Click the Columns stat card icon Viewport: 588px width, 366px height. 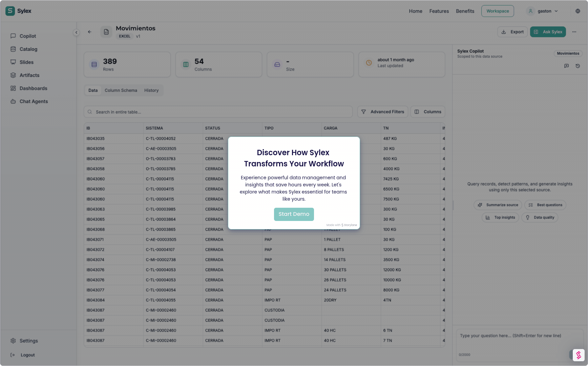click(x=186, y=64)
